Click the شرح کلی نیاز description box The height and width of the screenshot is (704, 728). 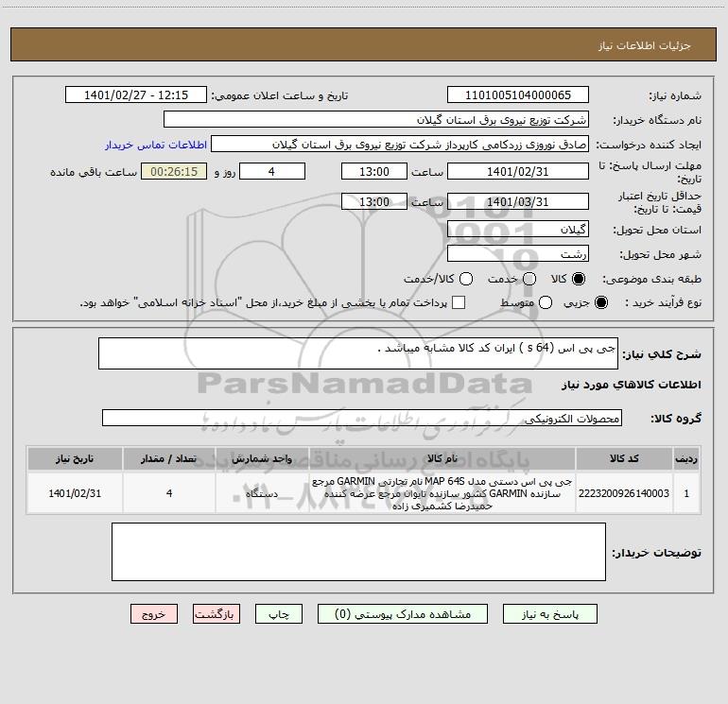pos(358,353)
